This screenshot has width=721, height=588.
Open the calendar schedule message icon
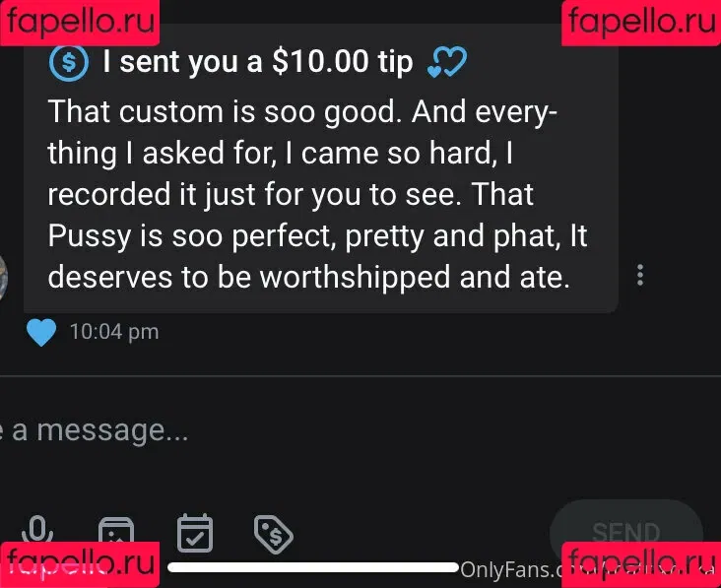click(195, 533)
